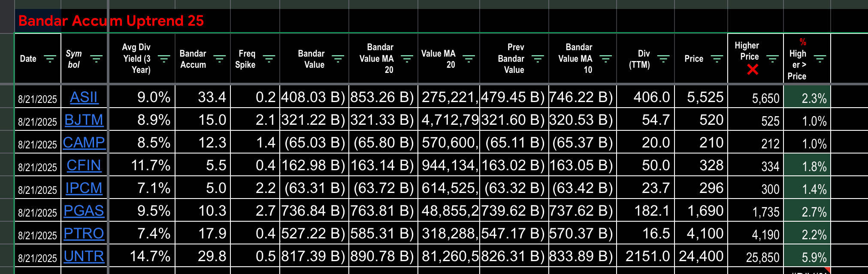Viewport: 868px width, 274px height.
Task: Open the Higher Price filter
Action: coord(772,59)
